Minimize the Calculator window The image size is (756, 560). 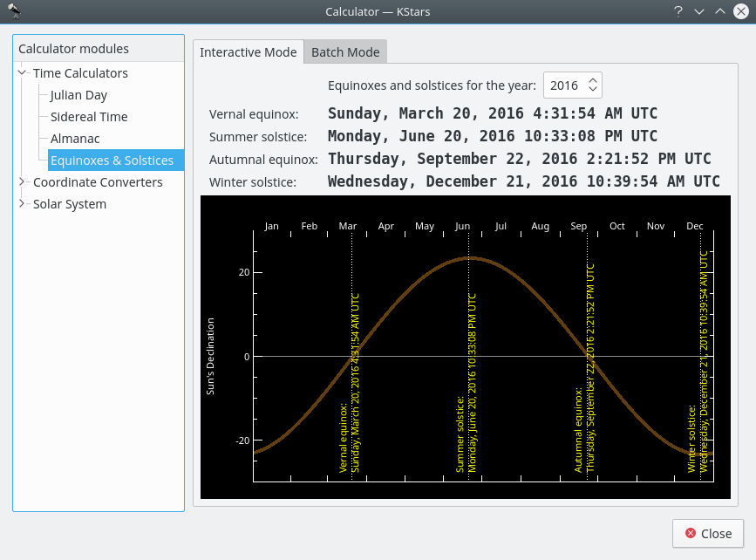(x=698, y=11)
